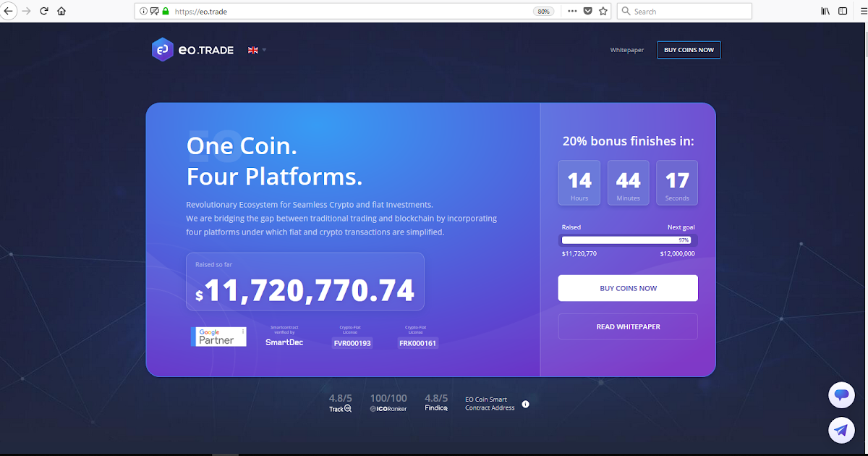This screenshot has width=868, height=456.
Task: Open the English language flag dropdown
Action: pos(256,50)
